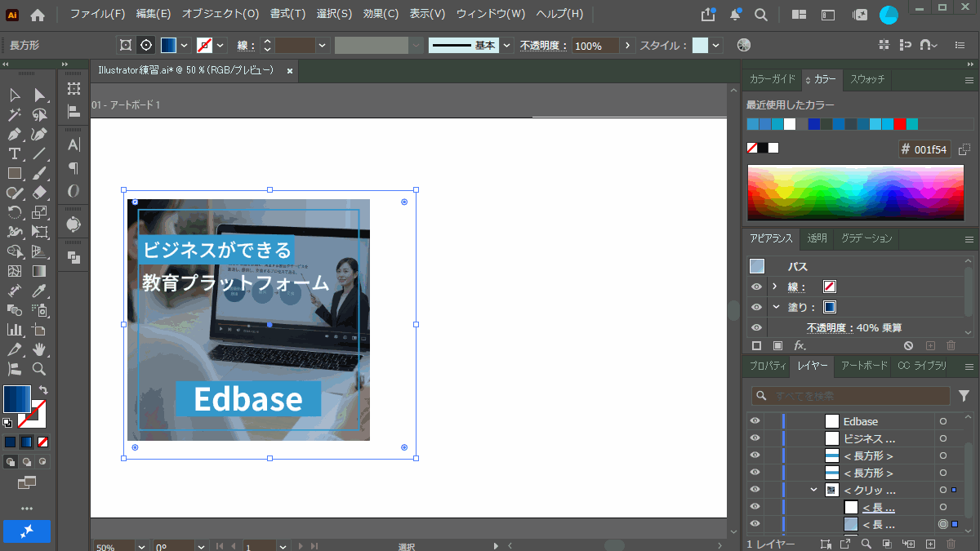Select the Scale tool
This screenshot has width=980, height=551.
pyautogui.click(x=39, y=213)
